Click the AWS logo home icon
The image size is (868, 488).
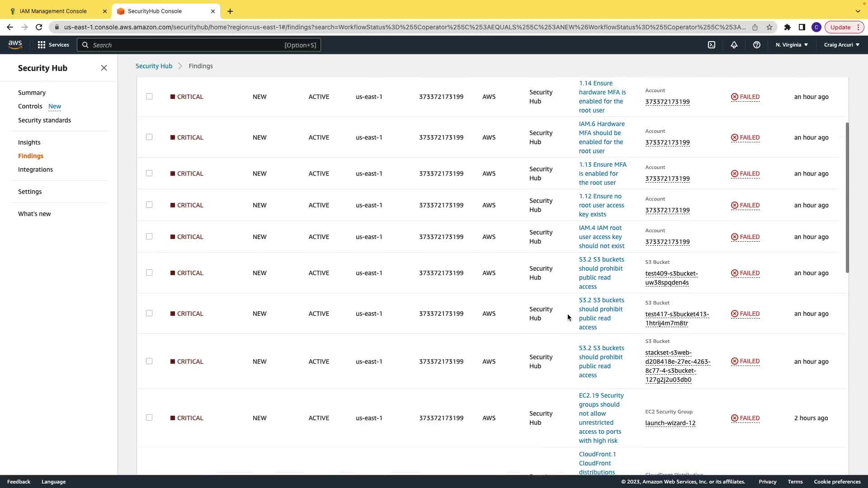[x=15, y=44]
